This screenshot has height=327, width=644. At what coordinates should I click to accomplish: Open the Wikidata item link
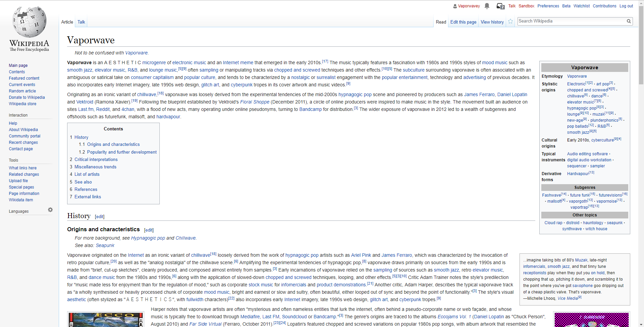pyautogui.click(x=21, y=200)
